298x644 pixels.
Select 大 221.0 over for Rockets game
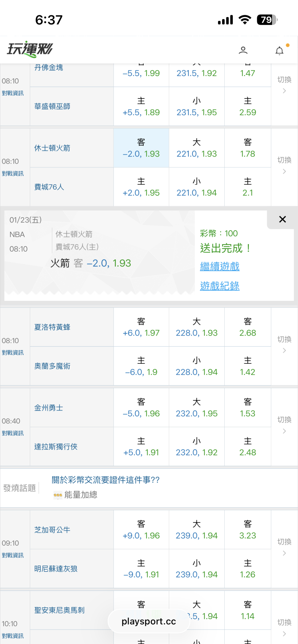tap(196, 148)
